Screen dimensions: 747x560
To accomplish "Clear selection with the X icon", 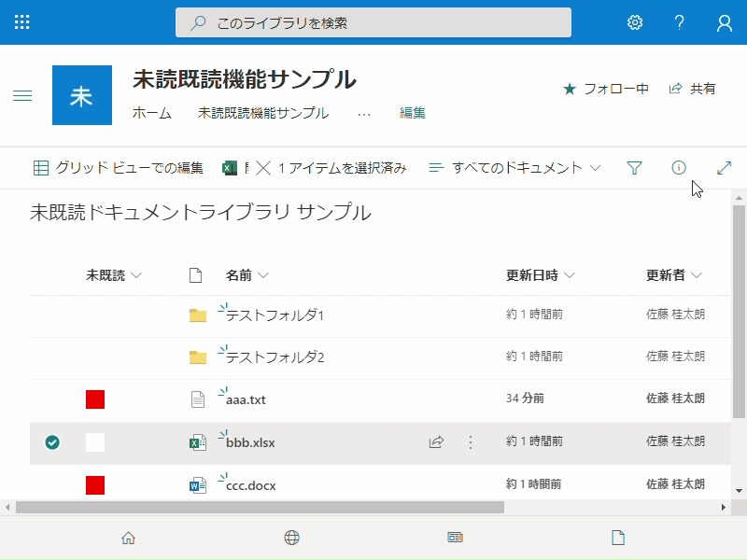I will coord(263,168).
